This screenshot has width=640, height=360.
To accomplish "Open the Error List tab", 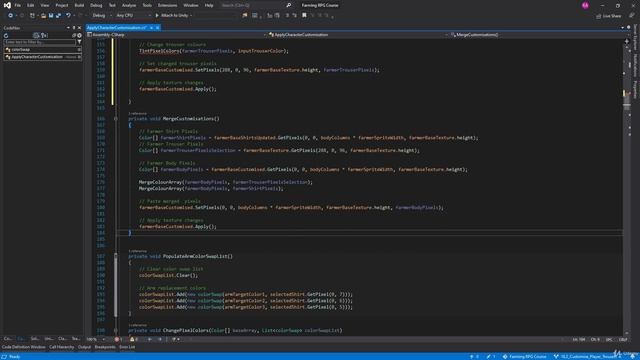I will pos(127,347).
